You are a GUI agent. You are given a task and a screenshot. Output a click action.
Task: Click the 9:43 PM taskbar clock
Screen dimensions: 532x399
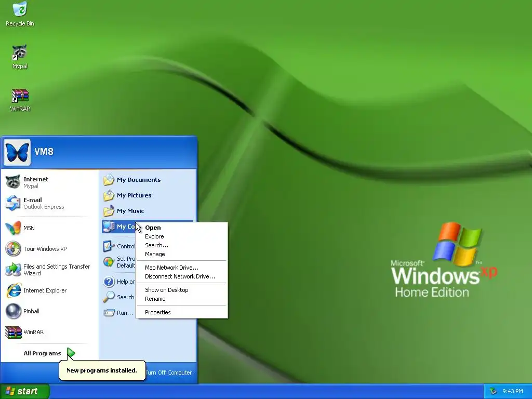513,391
